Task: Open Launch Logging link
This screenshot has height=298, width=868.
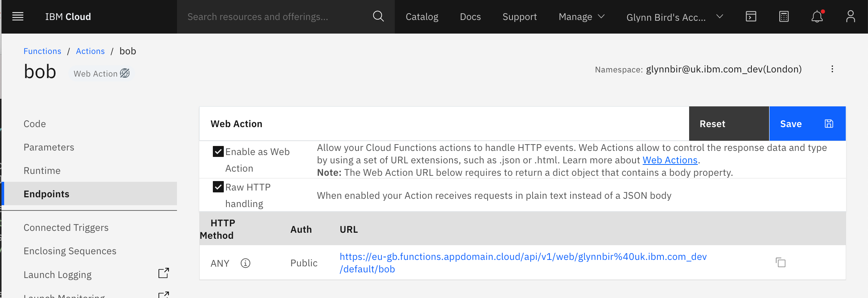Action: click(57, 275)
